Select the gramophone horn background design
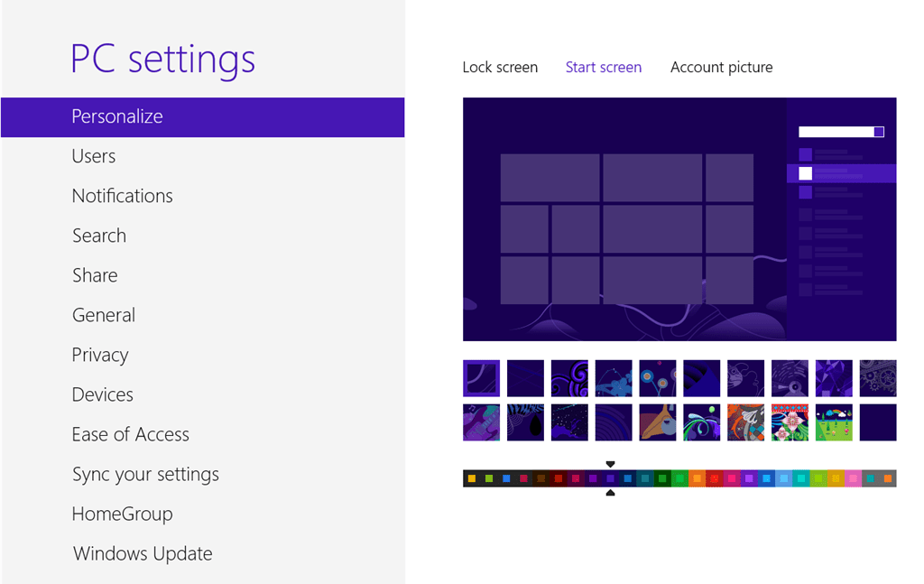 (658, 422)
